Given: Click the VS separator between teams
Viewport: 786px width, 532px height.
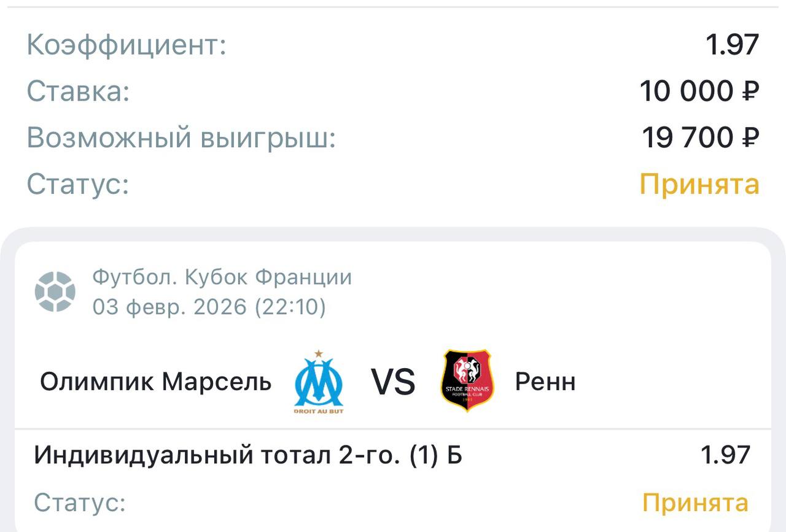Looking at the screenshot, I should click(x=393, y=382).
